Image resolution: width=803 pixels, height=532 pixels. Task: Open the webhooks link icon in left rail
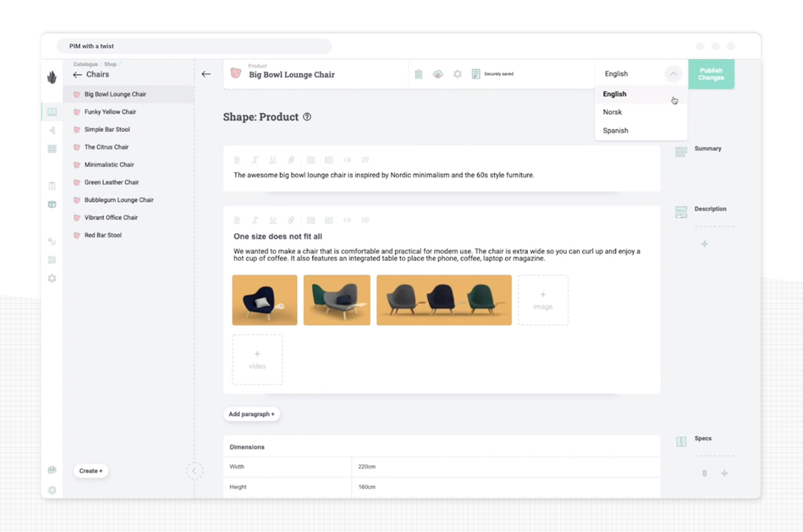pos(52,241)
